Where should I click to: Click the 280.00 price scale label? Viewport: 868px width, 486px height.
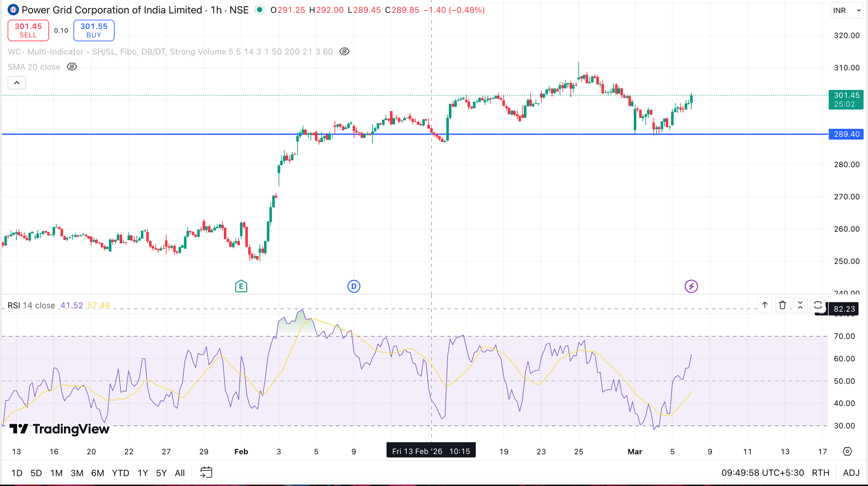click(847, 164)
